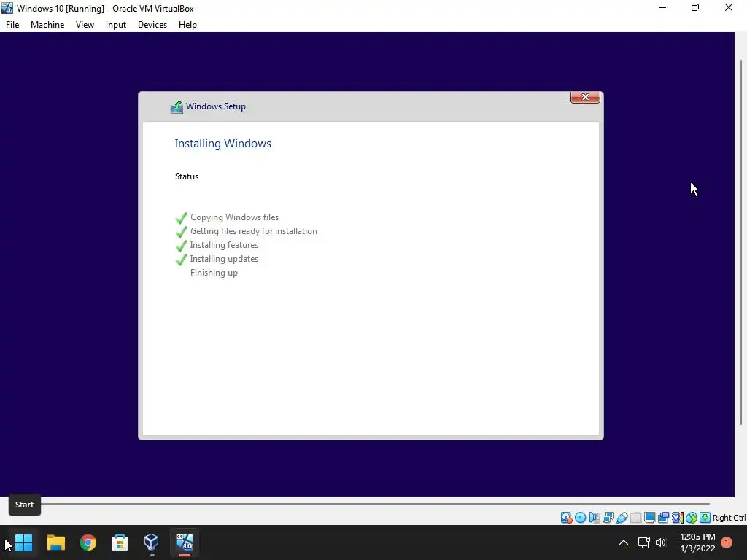Open the View menu
The height and width of the screenshot is (560, 747).
(85, 25)
